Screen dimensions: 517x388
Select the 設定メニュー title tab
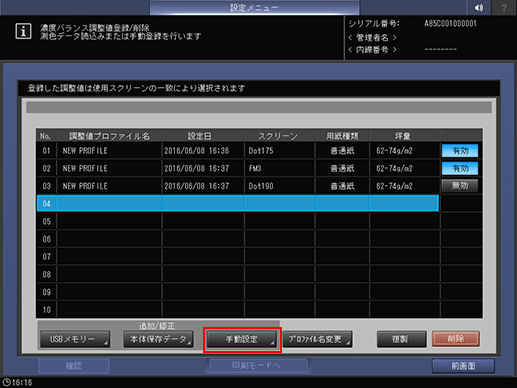254,7
